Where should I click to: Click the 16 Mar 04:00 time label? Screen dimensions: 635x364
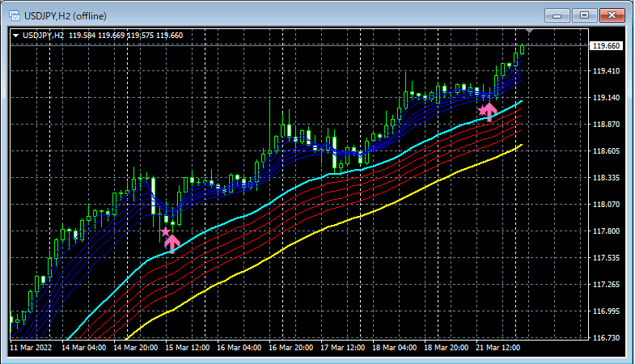click(239, 348)
